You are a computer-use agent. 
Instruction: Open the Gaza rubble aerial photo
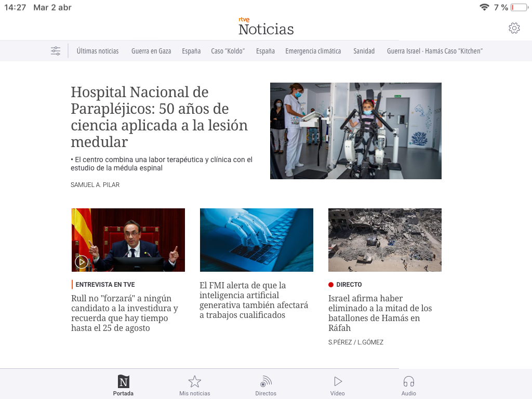click(385, 240)
